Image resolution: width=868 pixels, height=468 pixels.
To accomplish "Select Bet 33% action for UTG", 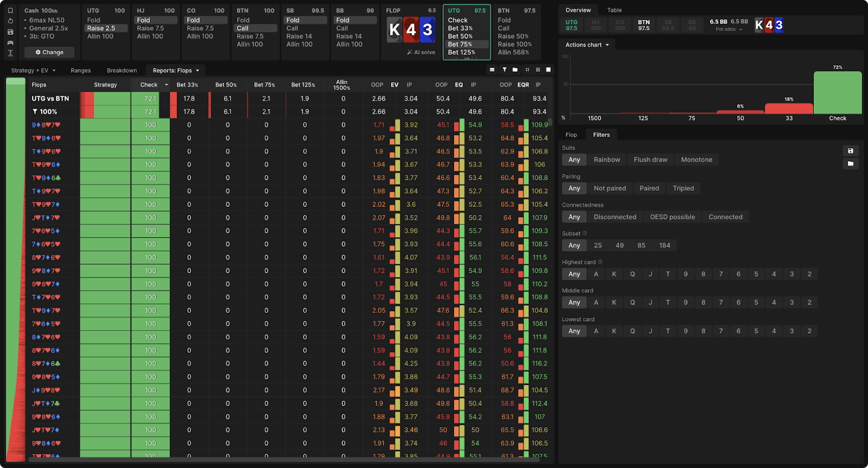I will tap(460, 28).
